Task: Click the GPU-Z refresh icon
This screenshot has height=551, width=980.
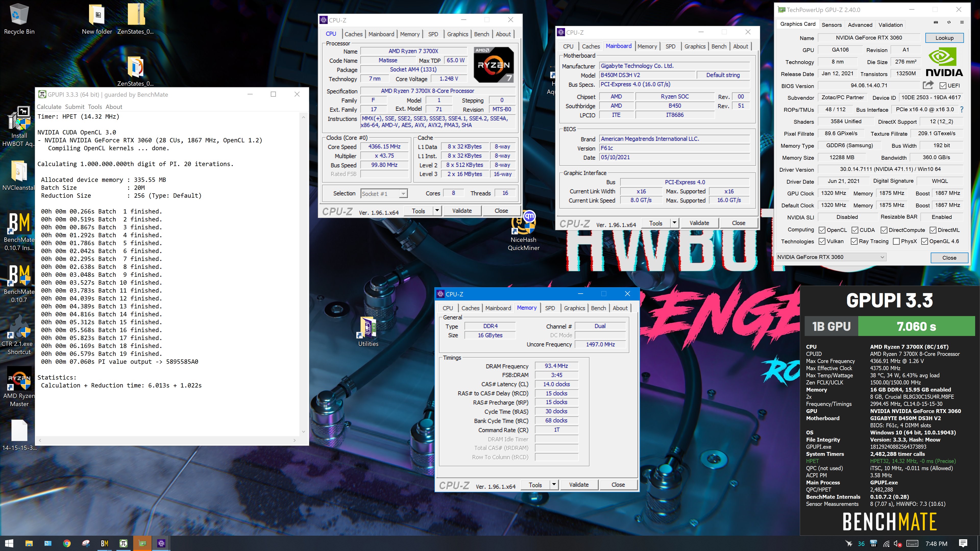Action: coord(949,22)
